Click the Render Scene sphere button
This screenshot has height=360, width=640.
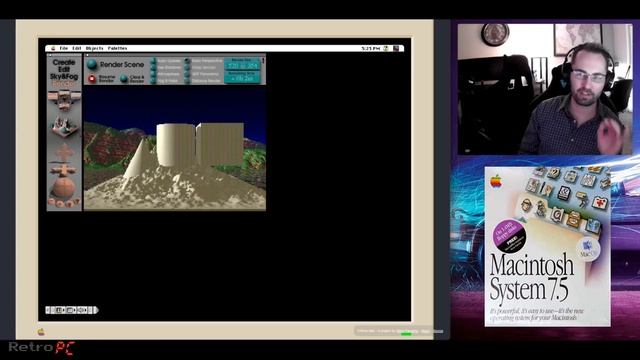tap(92, 64)
